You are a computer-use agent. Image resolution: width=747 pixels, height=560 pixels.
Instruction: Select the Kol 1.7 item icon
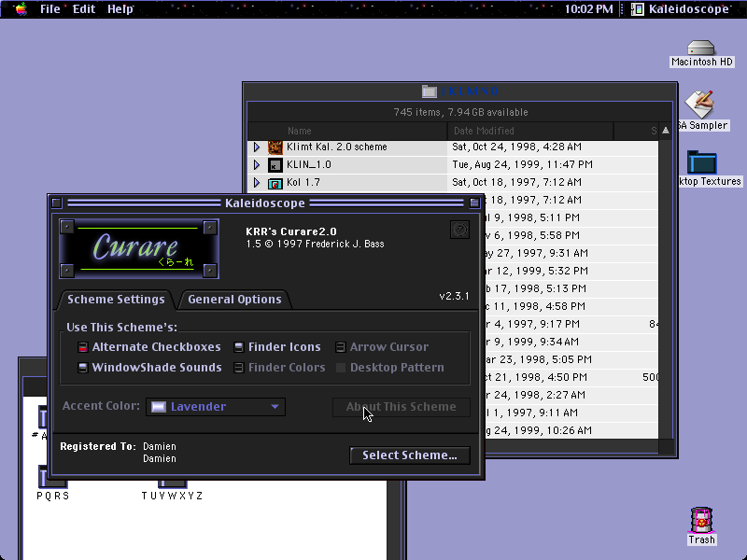click(275, 183)
